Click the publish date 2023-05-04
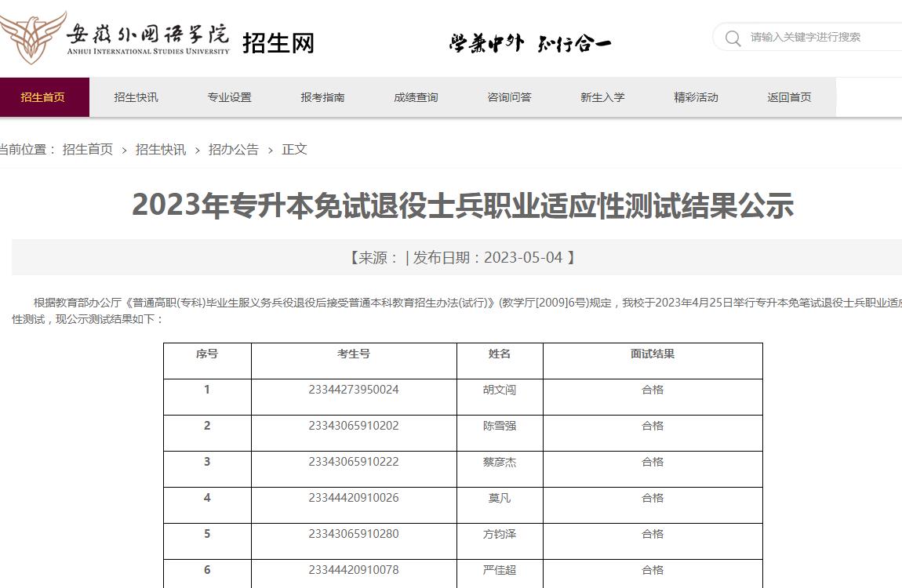Image resolution: width=902 pixels, height=588 pixels. pos(523,257)
